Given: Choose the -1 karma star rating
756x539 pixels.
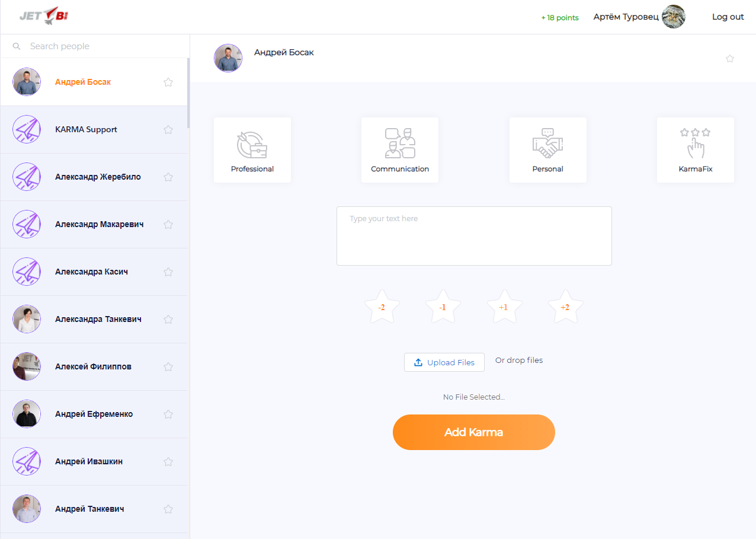Looking at the screenshot, I should tap(443, 307).
